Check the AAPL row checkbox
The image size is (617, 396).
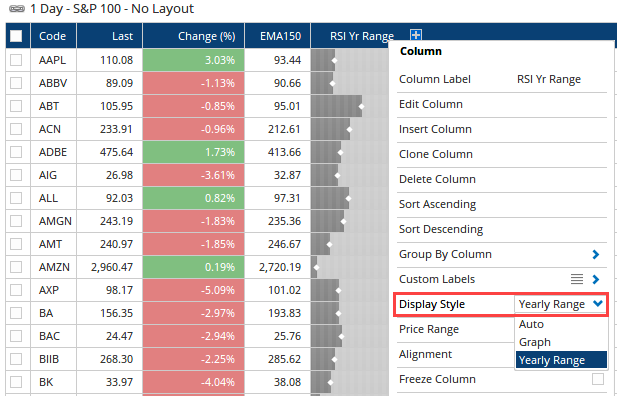[x=16, y=60]
